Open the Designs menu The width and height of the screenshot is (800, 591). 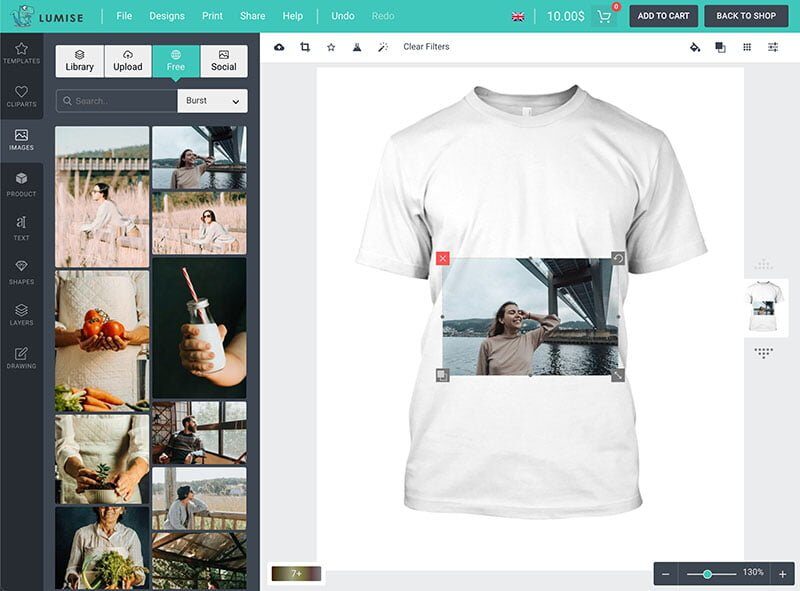(167, 16)
